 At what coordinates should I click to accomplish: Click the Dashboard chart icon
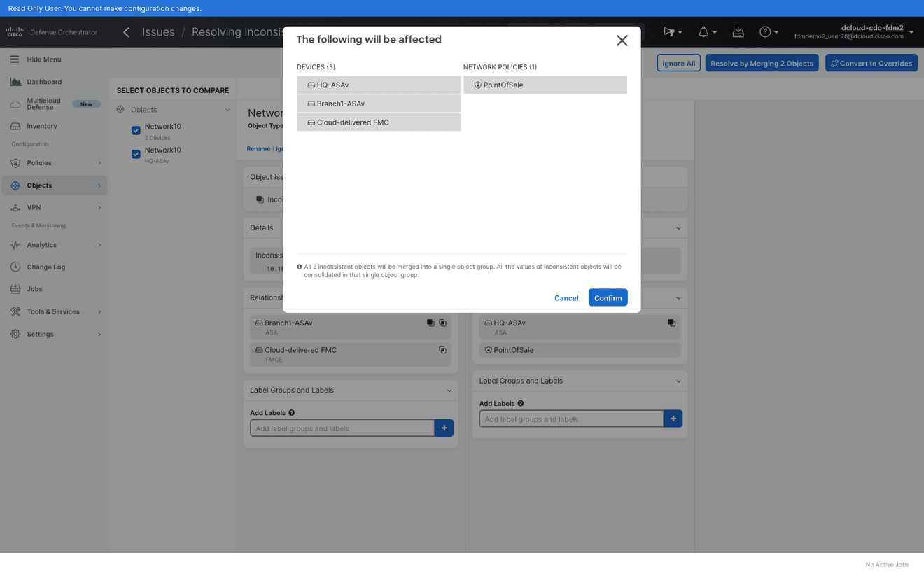pos(15,82)
